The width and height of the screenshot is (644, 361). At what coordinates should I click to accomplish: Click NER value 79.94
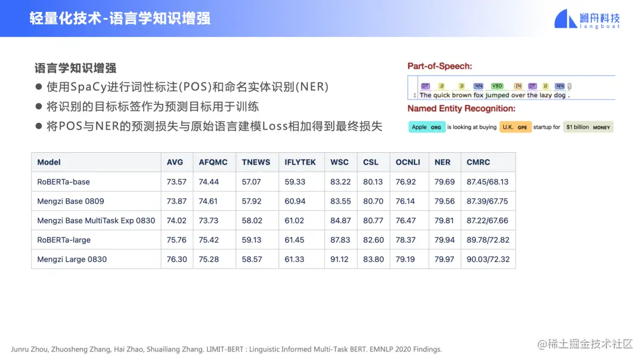tap(444, 240)
